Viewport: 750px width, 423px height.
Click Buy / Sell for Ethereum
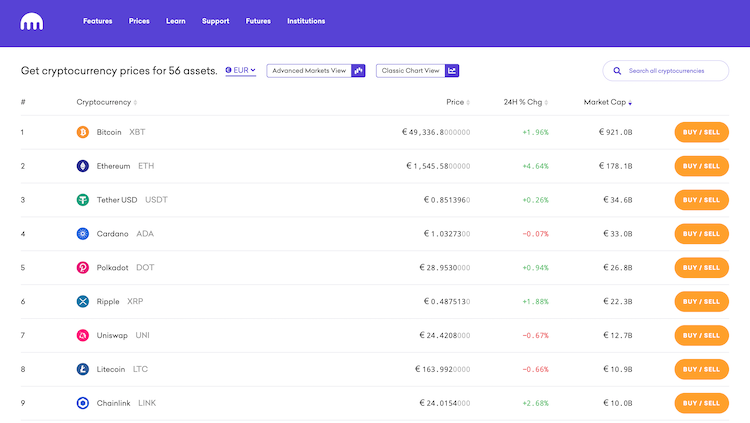701,166
